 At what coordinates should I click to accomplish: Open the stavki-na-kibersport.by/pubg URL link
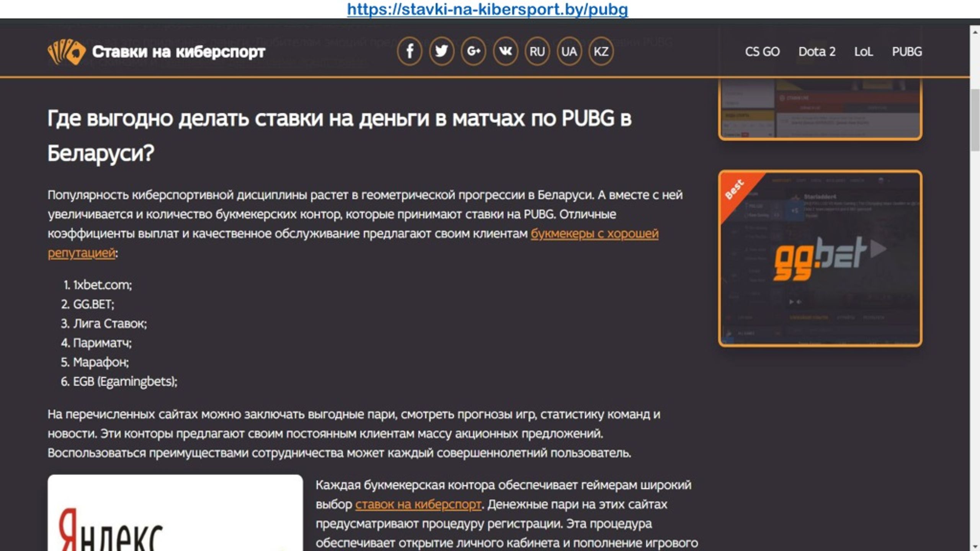487,9
